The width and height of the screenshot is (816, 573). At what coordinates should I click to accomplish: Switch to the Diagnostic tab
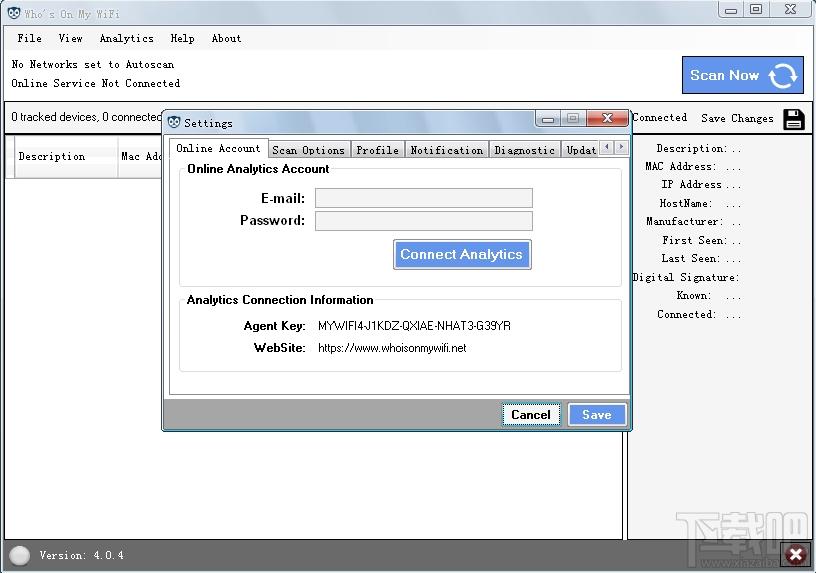tap(524, 150)
